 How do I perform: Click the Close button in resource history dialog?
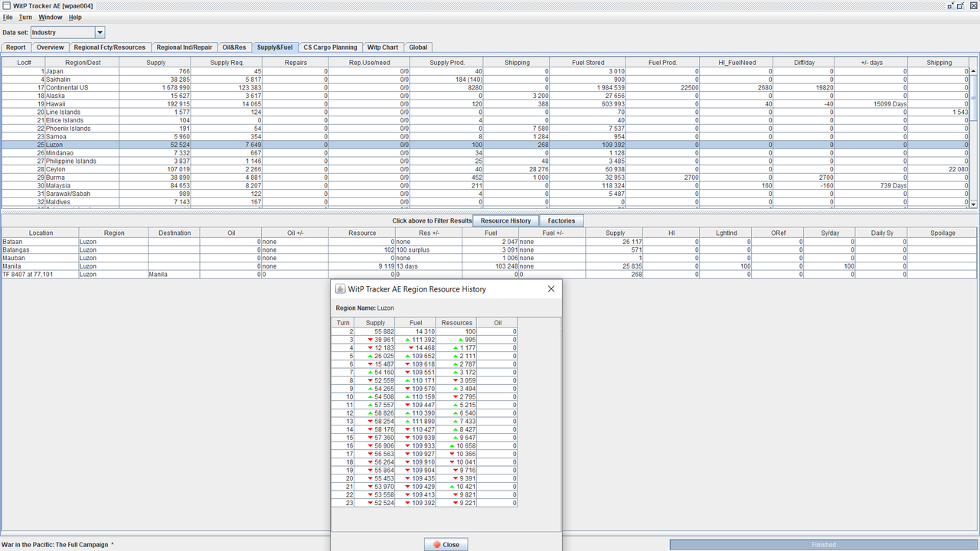(x=446, y=544)
